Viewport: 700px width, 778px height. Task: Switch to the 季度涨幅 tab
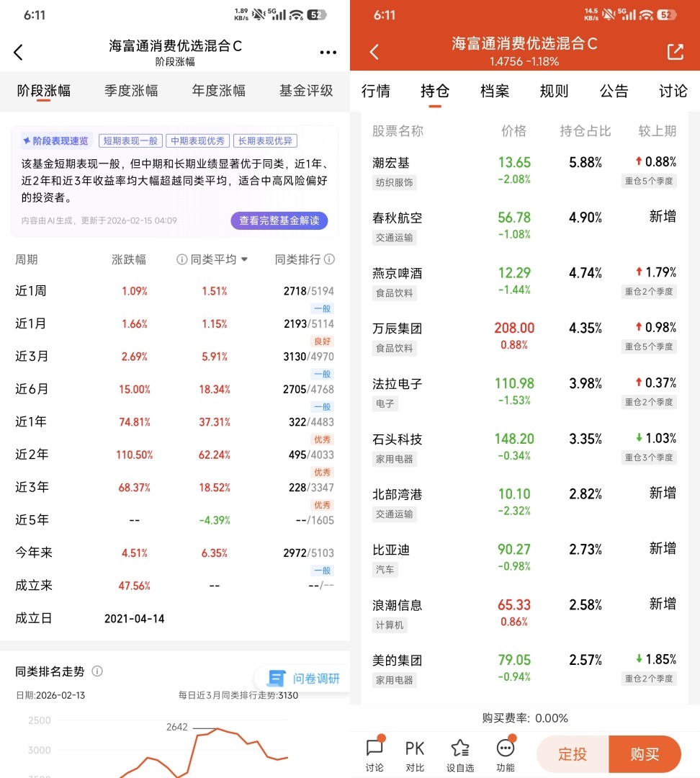pyautogui.click(x=131, y=91)
